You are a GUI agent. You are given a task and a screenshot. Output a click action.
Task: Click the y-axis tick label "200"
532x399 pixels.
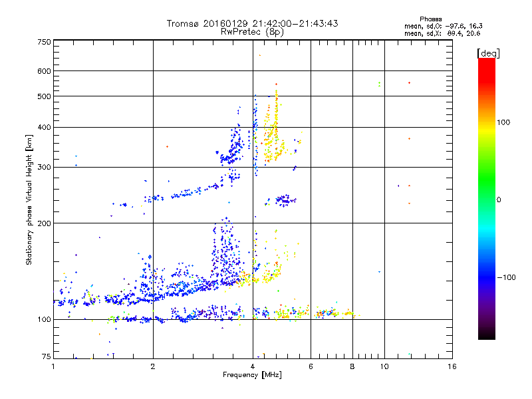pyautogui.click(x=44, y=223)
